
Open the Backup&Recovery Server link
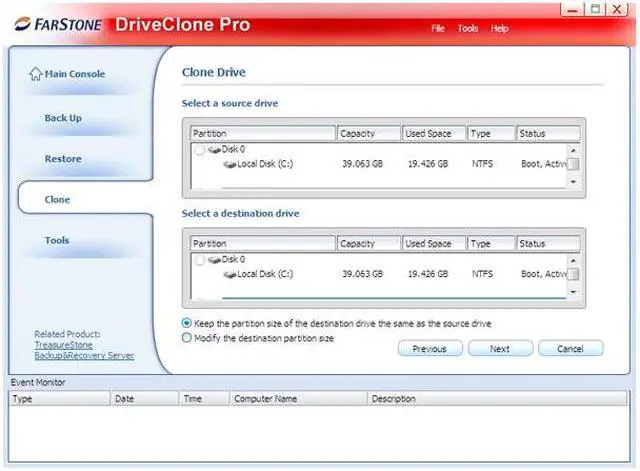(84, 355)
